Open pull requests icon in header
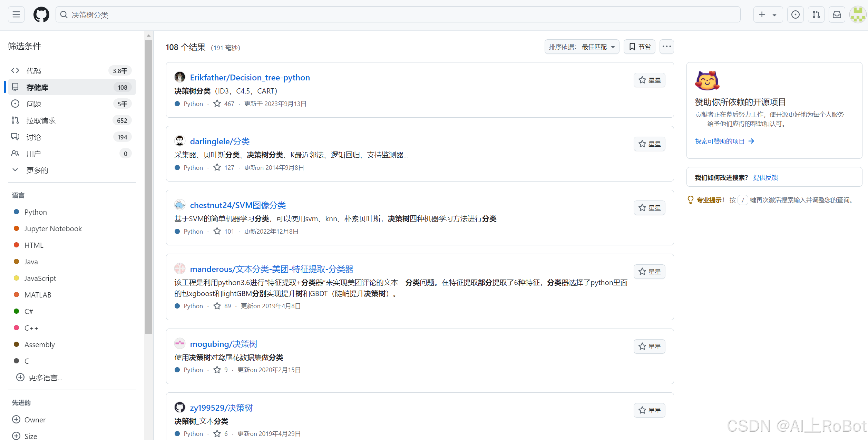The height and width of the screenshot is (440, 868). [x=816, y=14]
